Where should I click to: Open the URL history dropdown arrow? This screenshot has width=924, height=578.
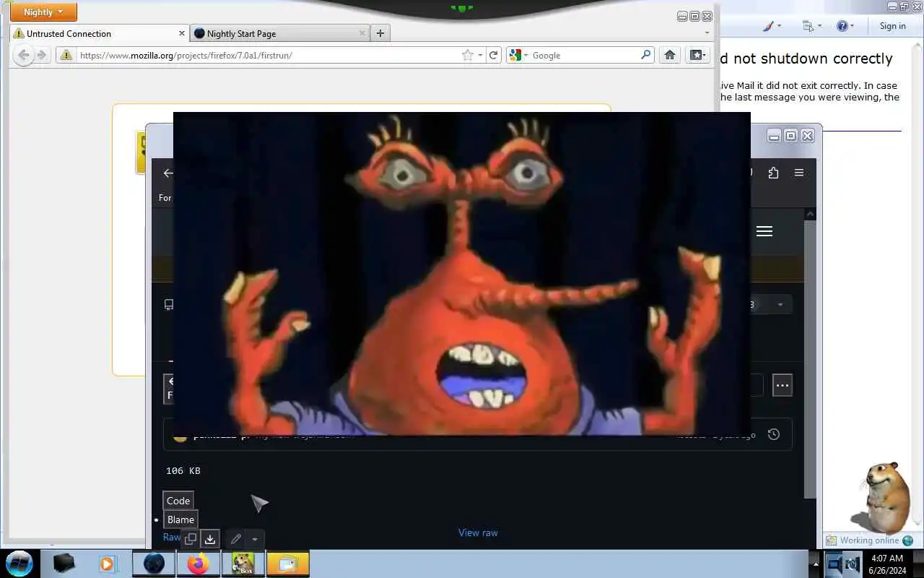pos(480,55)
